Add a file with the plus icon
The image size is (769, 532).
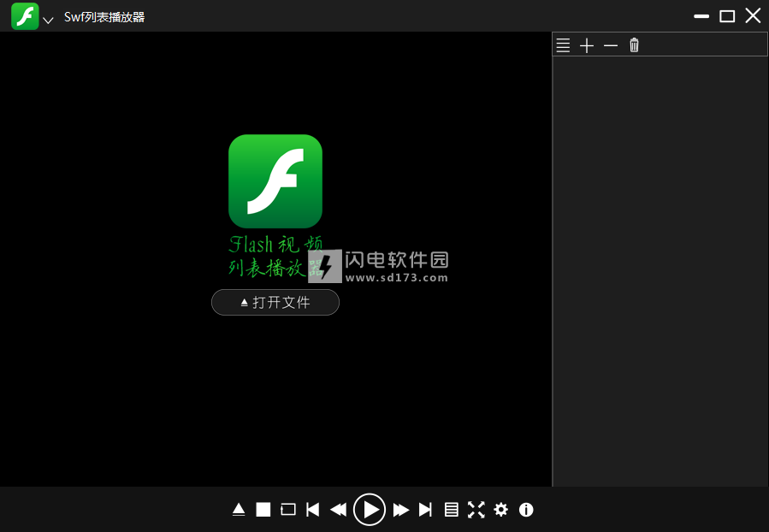(x=587, y=45)
